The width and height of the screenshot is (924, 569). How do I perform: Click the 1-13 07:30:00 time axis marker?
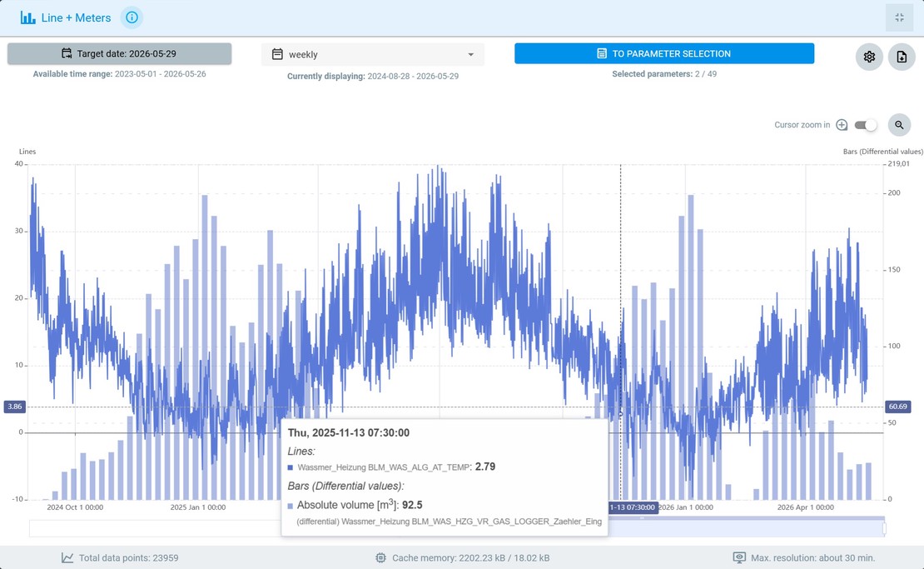[633, 507]
